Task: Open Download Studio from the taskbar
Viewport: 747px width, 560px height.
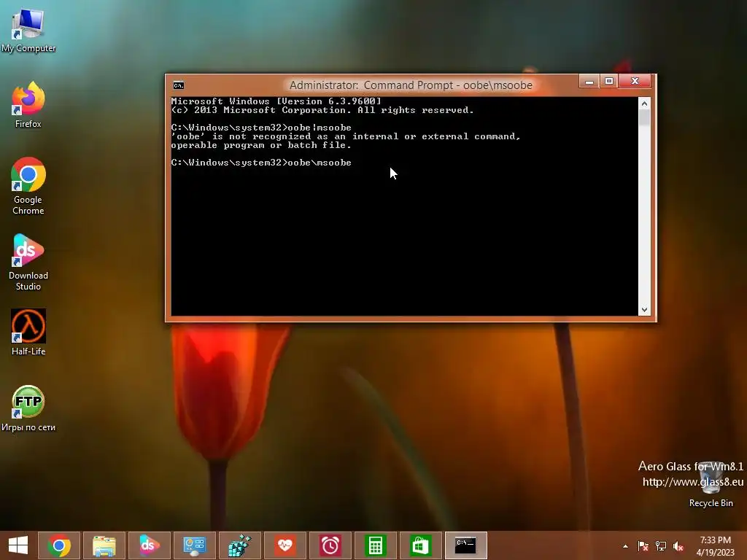Action: [x=149, y=545]
